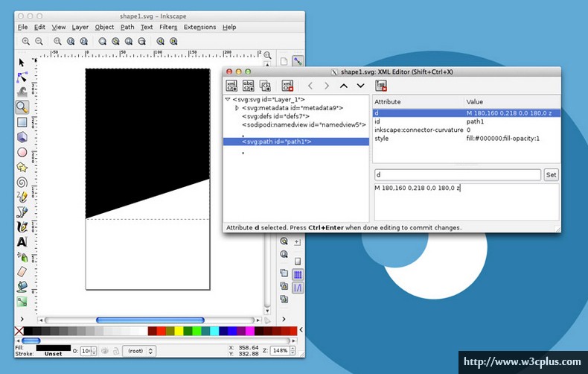The width and height of the screenshot is (588, 374).
Task: Set zoom to 2:1 icon
Action: point(83,41)
